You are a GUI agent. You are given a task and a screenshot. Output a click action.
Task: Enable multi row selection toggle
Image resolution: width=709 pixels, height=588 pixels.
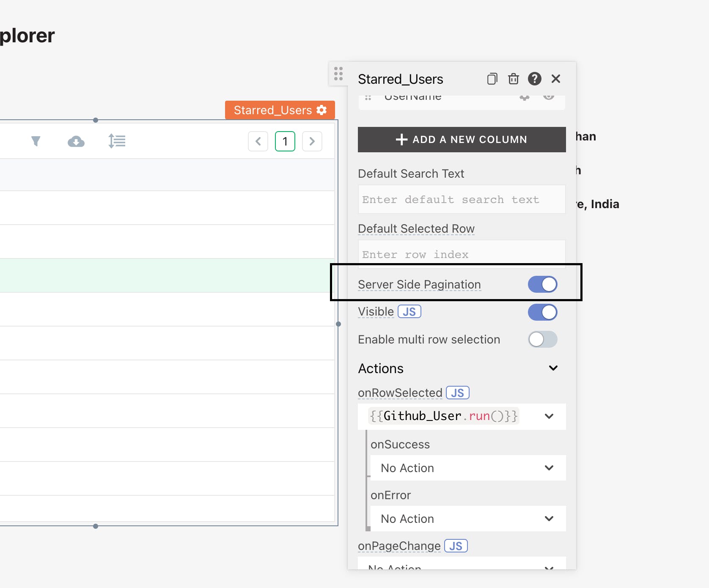point(542,340)
